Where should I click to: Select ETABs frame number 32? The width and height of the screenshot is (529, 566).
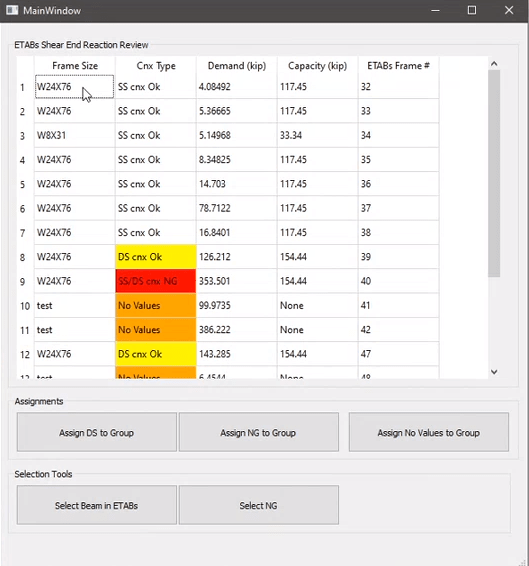(399, 87)
